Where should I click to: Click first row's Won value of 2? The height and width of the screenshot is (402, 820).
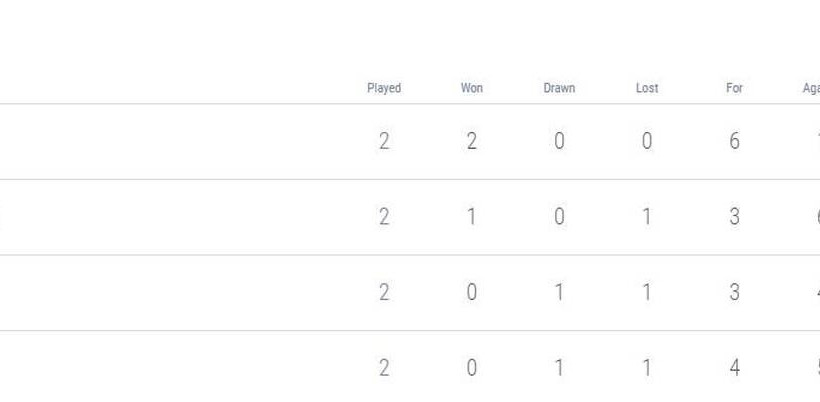tap(471, 141)
